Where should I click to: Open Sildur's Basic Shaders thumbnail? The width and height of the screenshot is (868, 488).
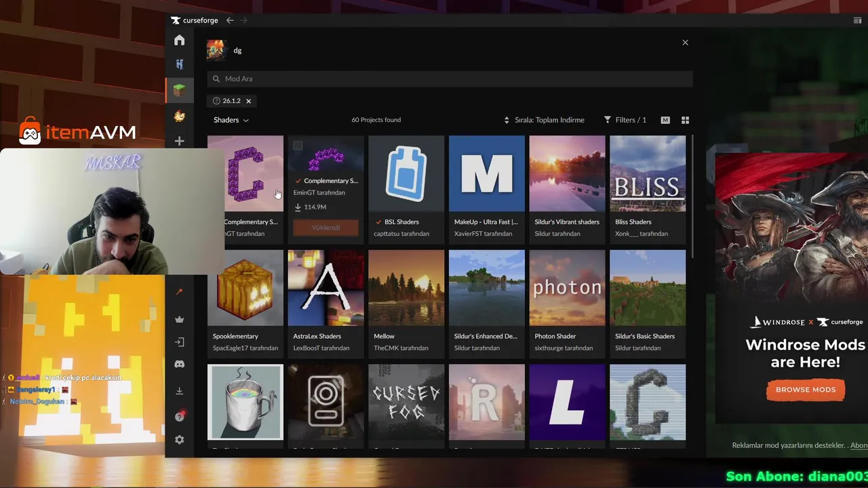648,288
